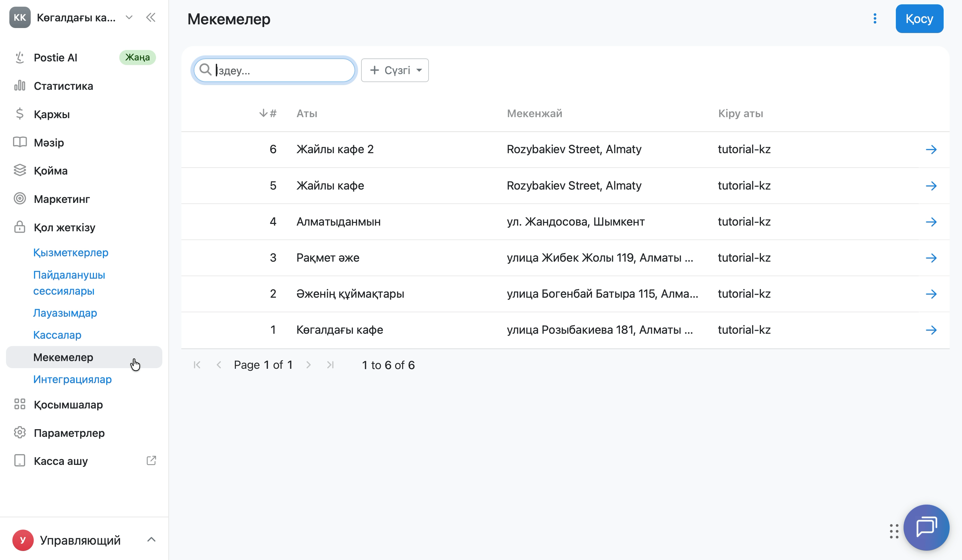
Task: Sort by the Аты column header
Action: click(307, 113)
